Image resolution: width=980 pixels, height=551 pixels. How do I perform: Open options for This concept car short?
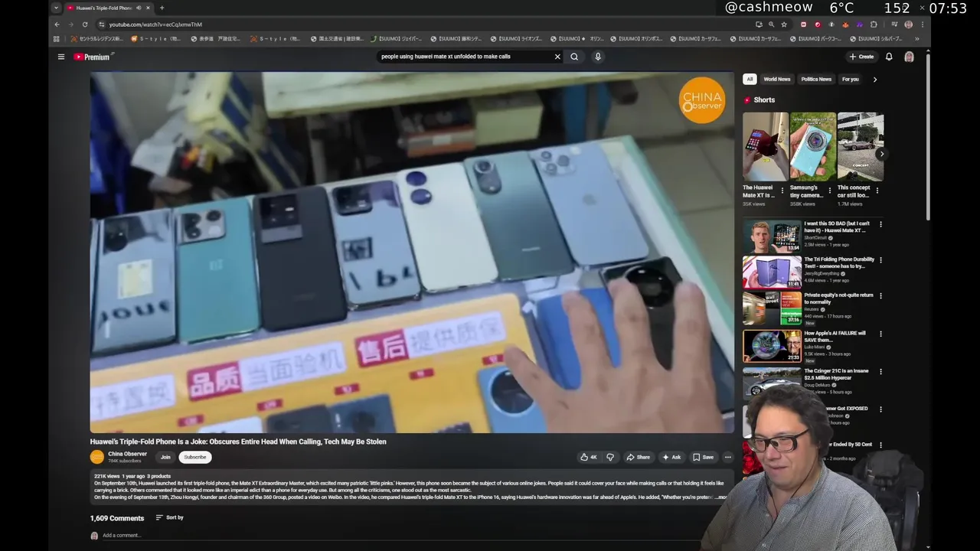[x=877, y=190]
